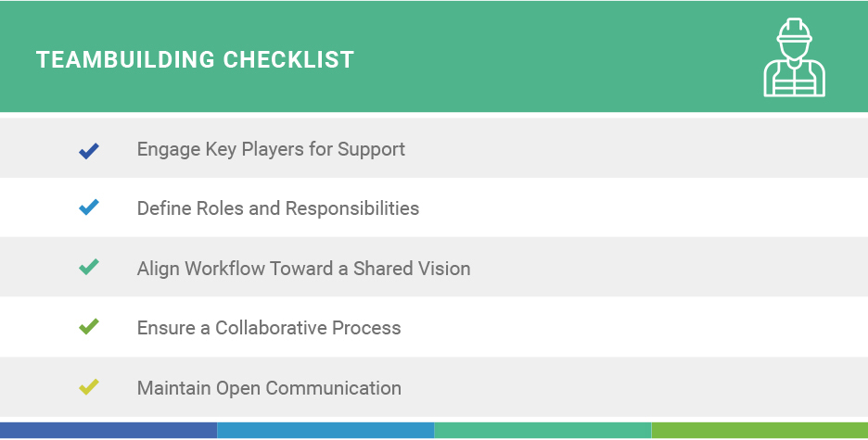Click the hard hat on the worker icon
The width and height of the screenshot is (868, 440).
point(795,31)
